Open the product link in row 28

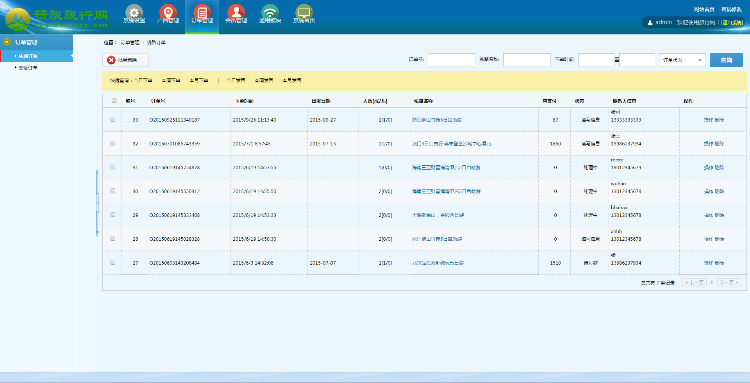click(x=437, y=239)
